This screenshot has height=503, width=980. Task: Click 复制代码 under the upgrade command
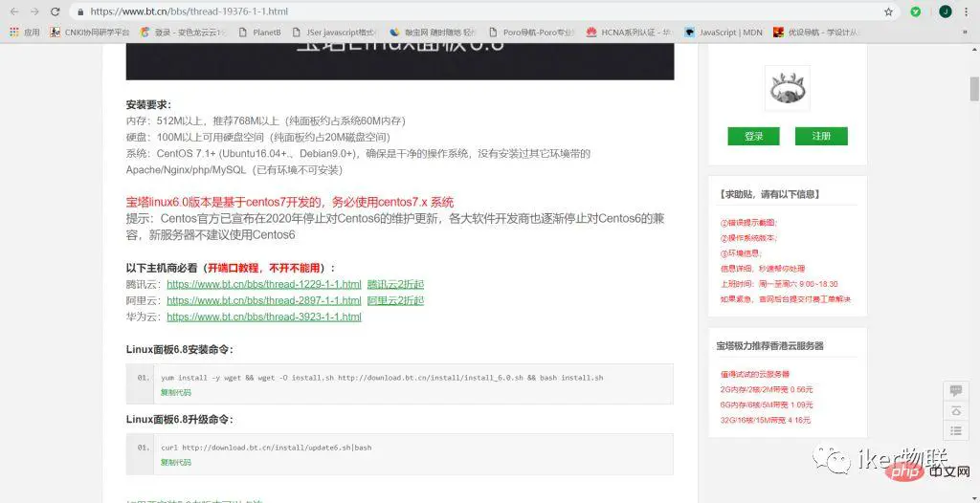pyautogui.click(x=176, y=463)
